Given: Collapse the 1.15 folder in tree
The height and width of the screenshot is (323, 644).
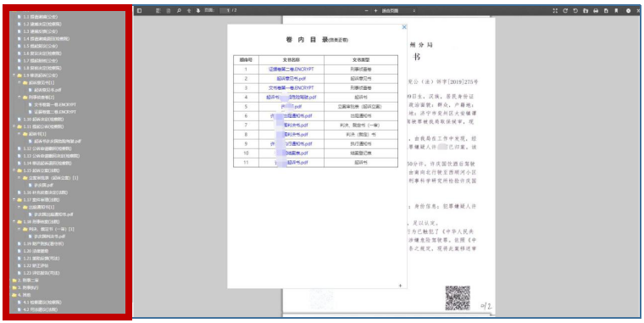Looking at the screenshot, I should tap(14, 170).
